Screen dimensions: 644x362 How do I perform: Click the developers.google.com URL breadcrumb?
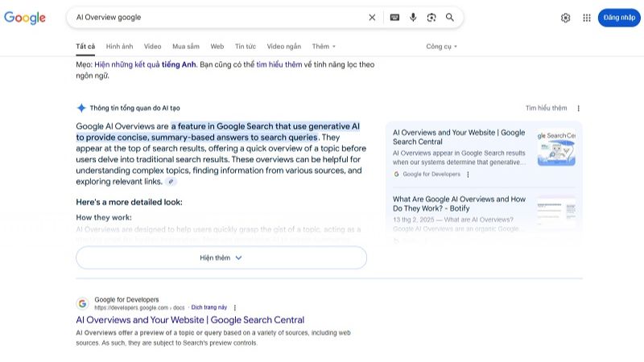pyautogui.click(x=139, y=308)
